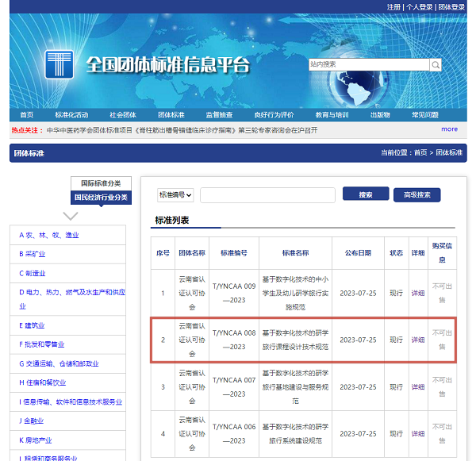Click the standard search text field
The width and height of the screenshot is (476, 461).
coord(267,195)
